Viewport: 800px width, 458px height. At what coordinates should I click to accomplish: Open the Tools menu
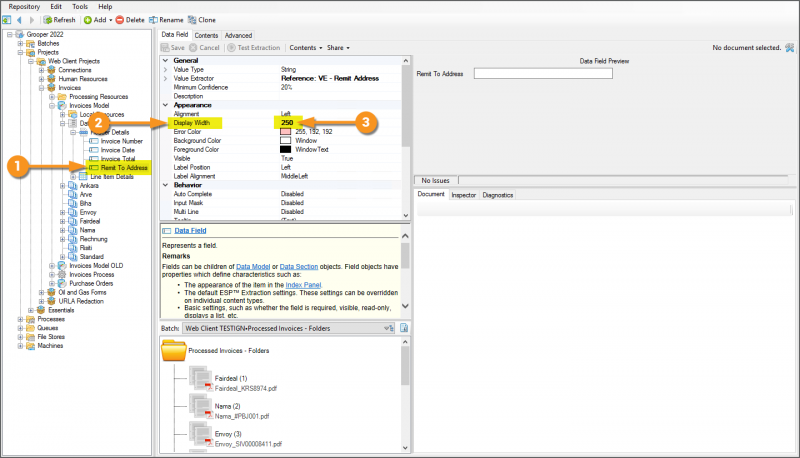pos(77,6)
